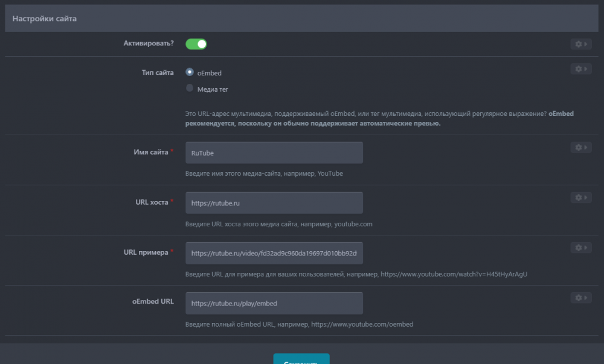Open settings gear for the Активировать row
604x364 pixels.
(580, 44)
